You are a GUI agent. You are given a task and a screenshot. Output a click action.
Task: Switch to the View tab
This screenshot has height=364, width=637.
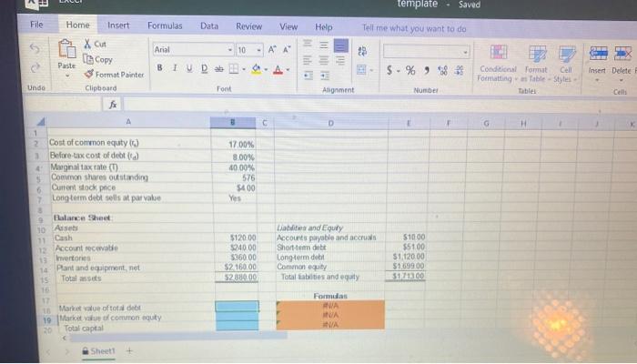click(288, 27)
